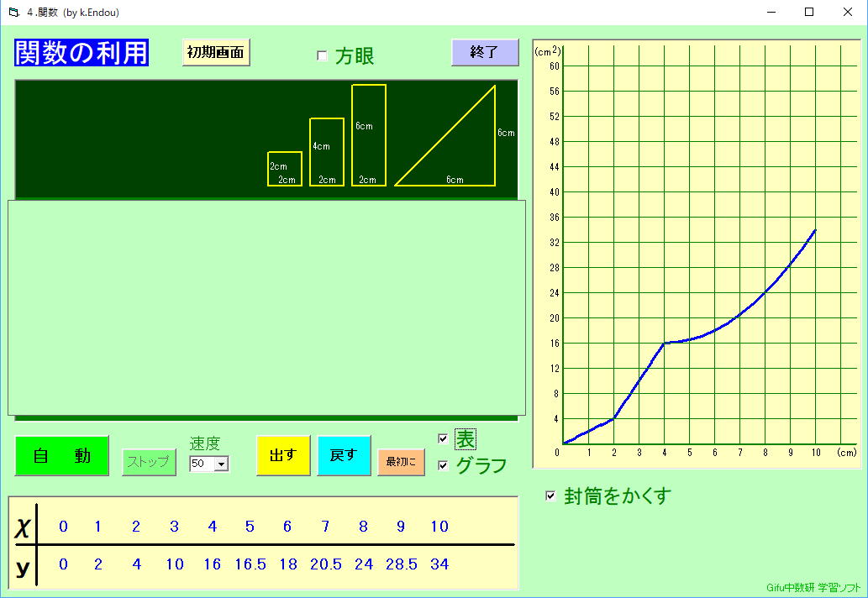
Task: Maximize the 関数 window
Action: point(809,12)
